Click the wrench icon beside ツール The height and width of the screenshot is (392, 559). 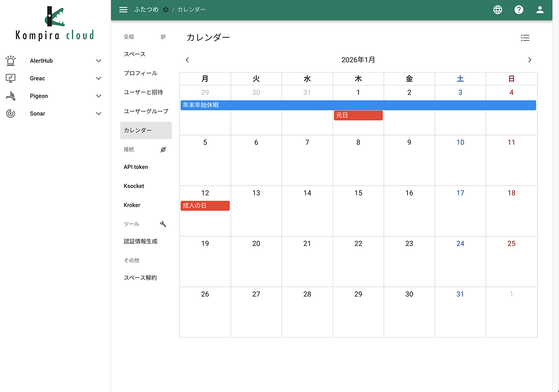pyautogui.click(x=163, y=224)
